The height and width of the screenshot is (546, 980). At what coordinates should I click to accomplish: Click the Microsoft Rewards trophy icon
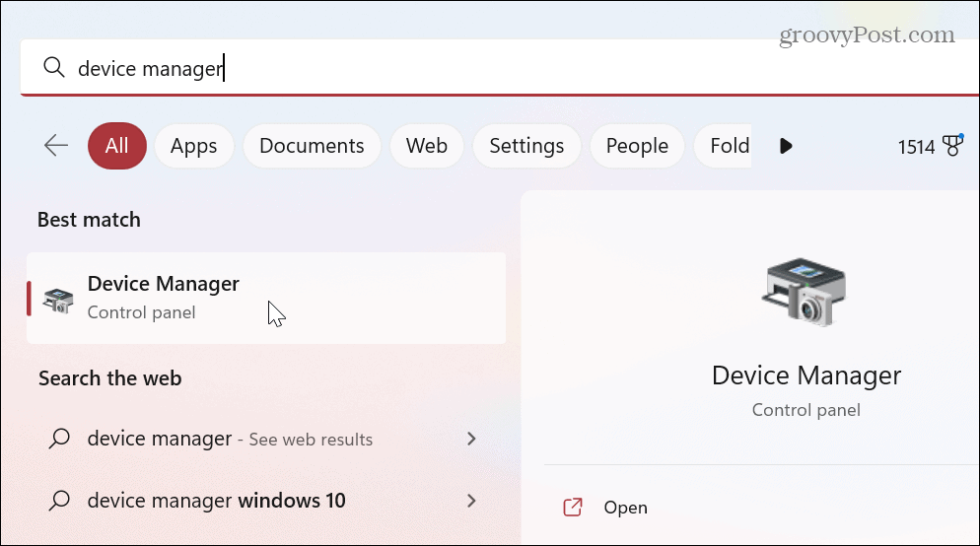952,145
